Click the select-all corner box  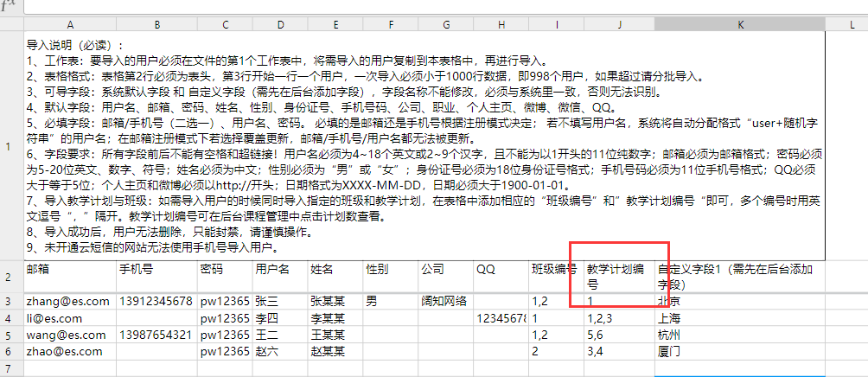(x=11, y=25)
